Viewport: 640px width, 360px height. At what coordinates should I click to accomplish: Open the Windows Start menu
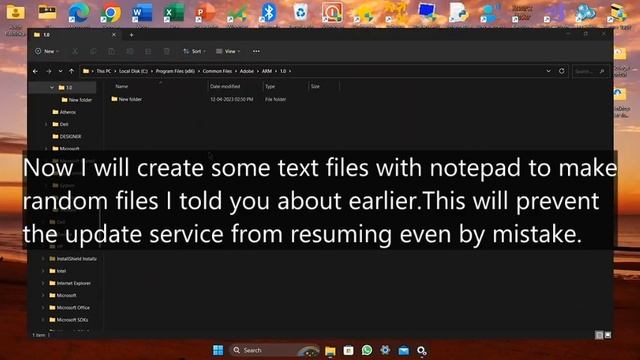pos(218,350)
